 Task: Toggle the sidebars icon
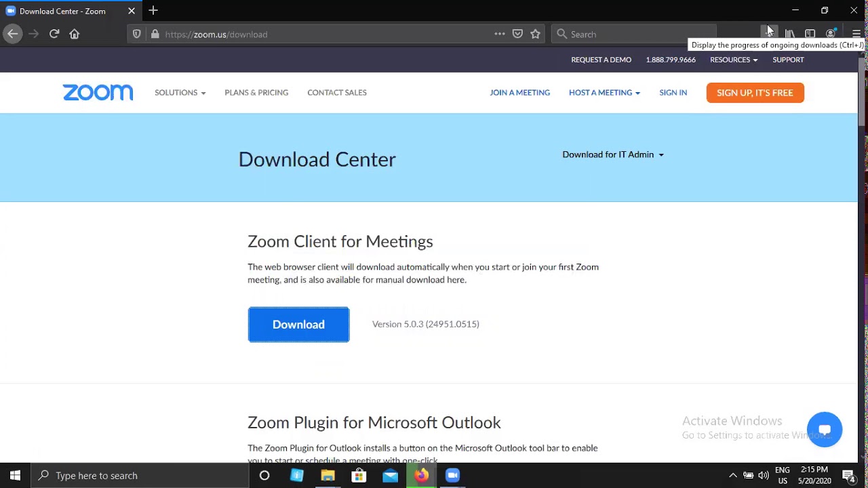pos(810,34)
